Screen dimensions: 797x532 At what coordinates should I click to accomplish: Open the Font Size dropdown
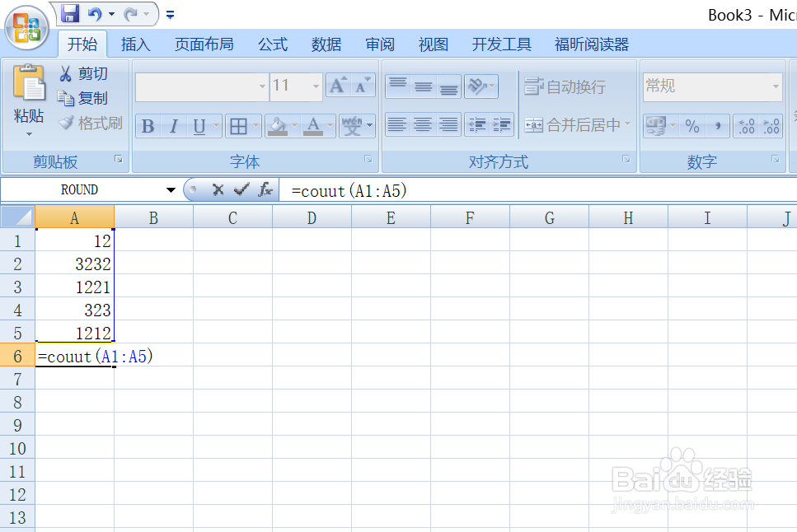coord(314,86)
